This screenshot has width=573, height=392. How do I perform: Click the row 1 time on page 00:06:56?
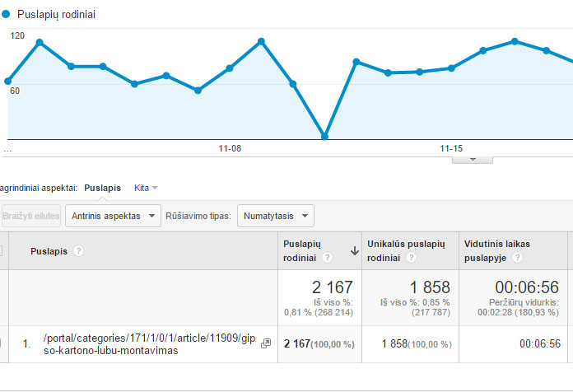(x=540, y=343)
